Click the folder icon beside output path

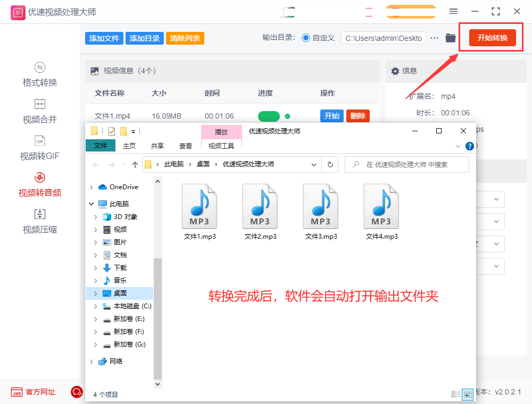[450, 38]
